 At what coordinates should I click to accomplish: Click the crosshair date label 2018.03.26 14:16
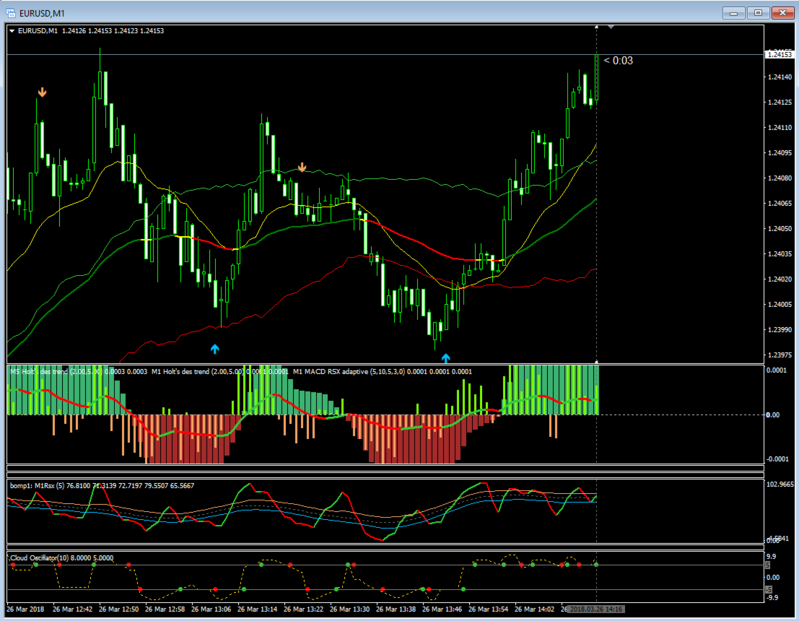coord(595,609)
